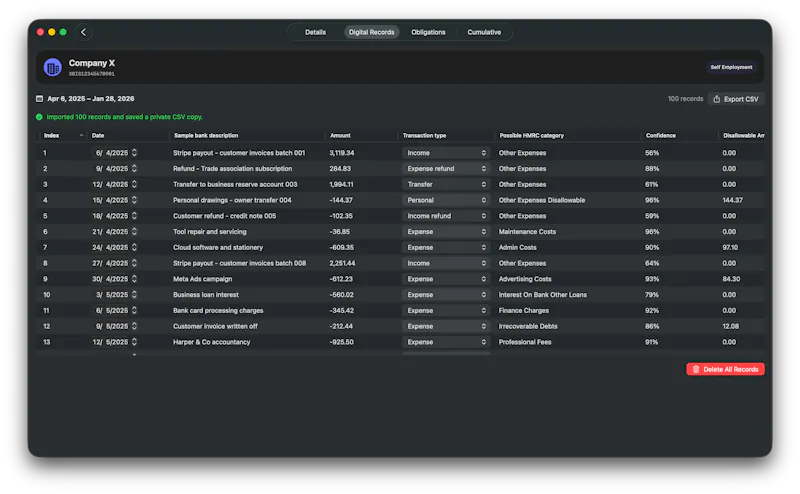Screen dimensions: 800x494
Task: Click confidence value 79%
Action: pyautogui.click(x=652, y=295)
